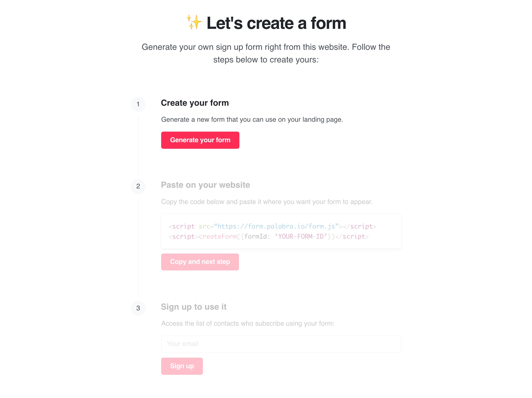Viewport: 532px width, 398px height.
Task: Click the form.palabra.io script URL text
Action: [276, 226]
